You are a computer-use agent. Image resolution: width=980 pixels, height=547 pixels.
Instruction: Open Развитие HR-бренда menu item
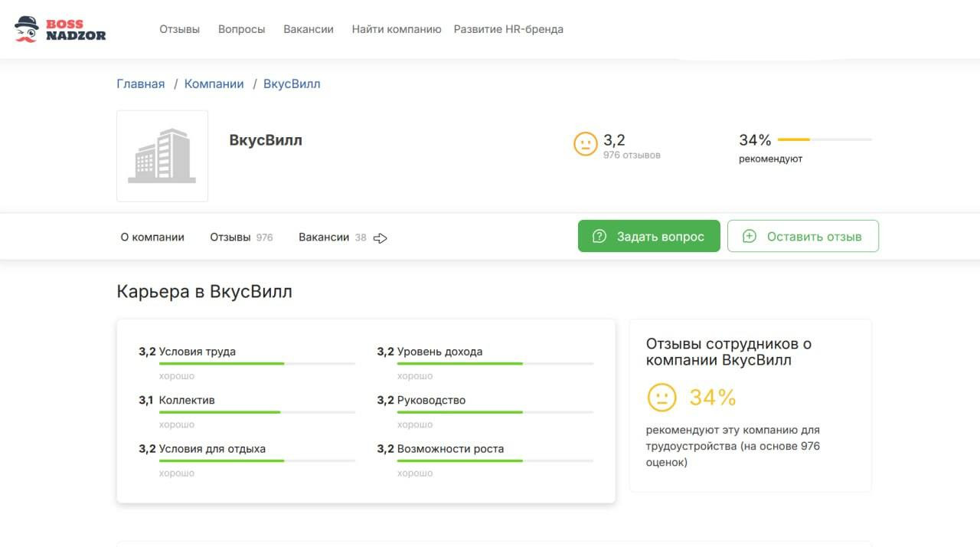[x=508, y=29]
